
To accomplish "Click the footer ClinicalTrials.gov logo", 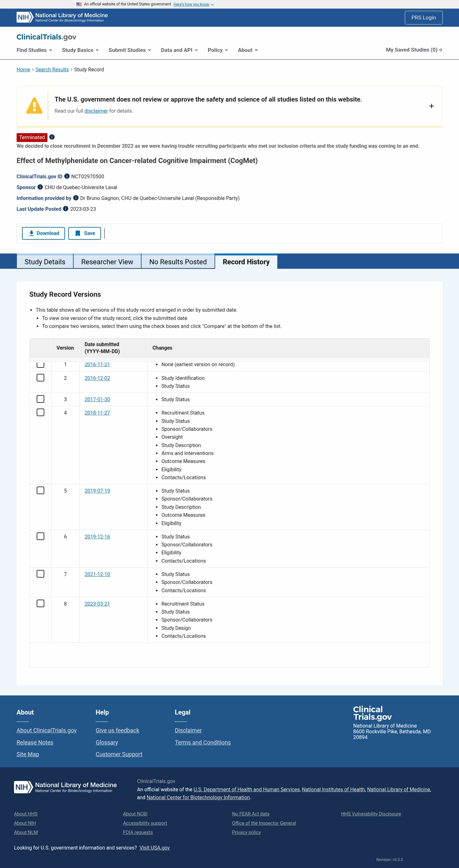I will 372,713.
